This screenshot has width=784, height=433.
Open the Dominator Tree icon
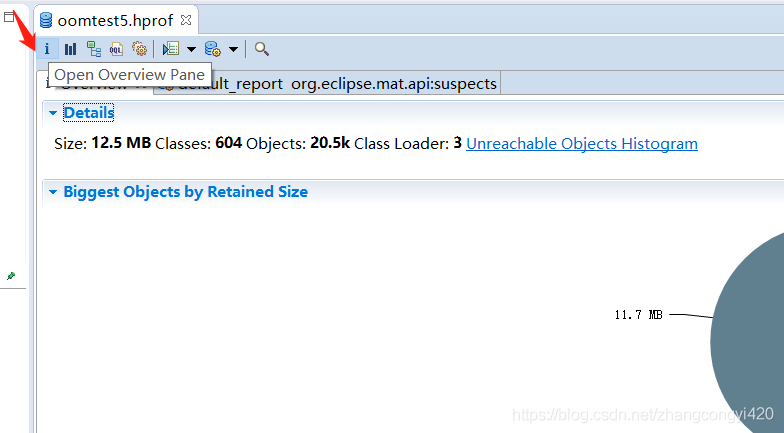(x=94, y=49)
